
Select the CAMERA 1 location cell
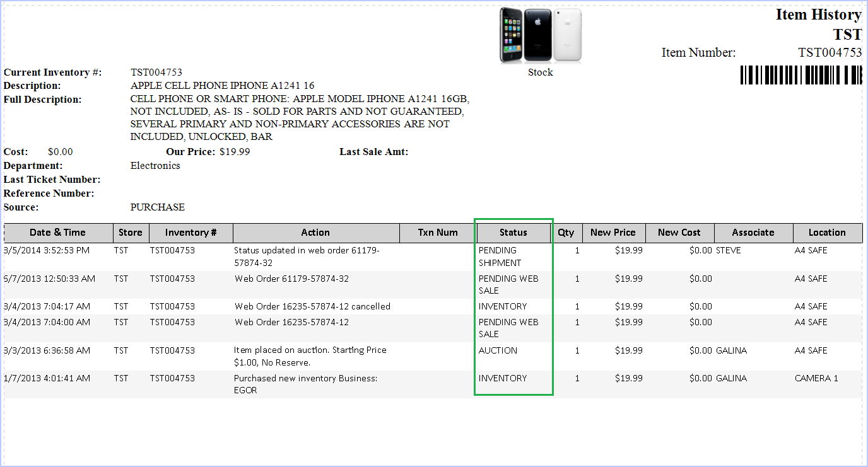click(816, 378)
